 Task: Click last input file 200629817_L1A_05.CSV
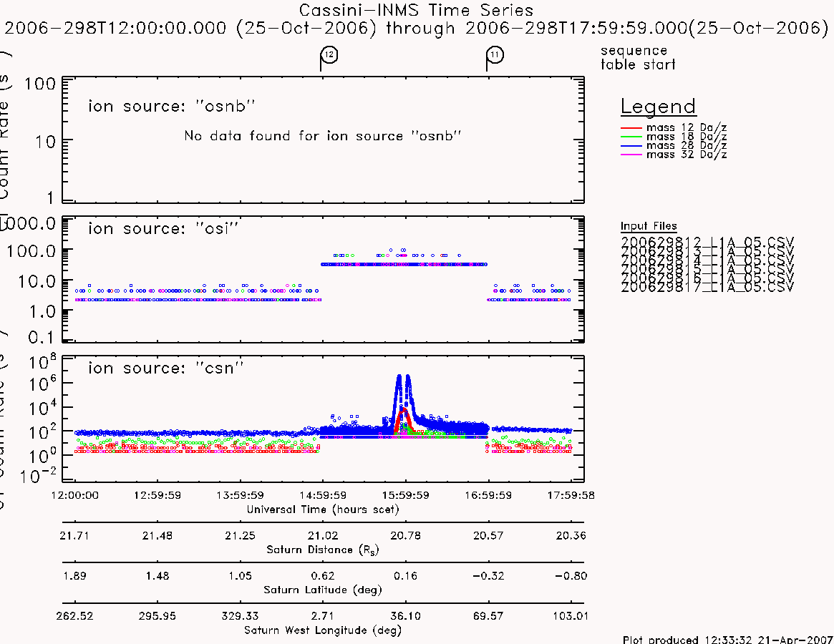[x=707, y=288]
